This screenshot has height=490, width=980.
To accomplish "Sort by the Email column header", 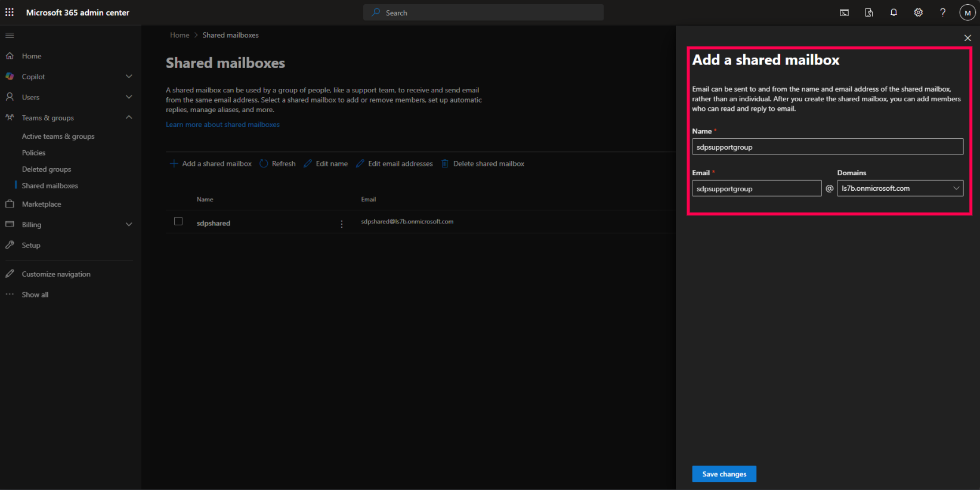I will point(369,199).
